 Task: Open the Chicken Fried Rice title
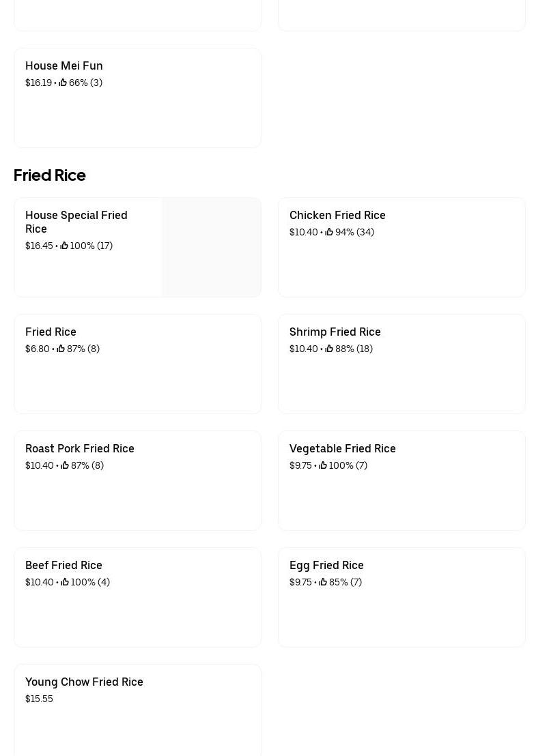click(x=337, y=215)
